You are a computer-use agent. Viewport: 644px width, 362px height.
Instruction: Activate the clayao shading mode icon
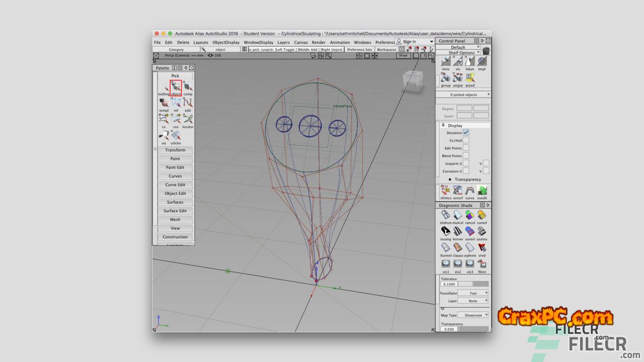(x=458, y=248)
